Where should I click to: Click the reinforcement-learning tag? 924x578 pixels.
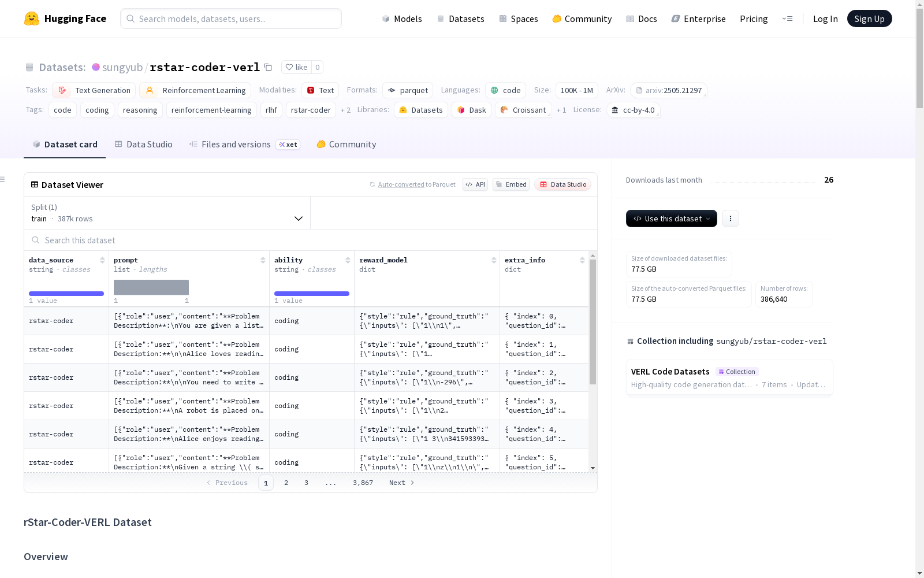tap(211, 110)
